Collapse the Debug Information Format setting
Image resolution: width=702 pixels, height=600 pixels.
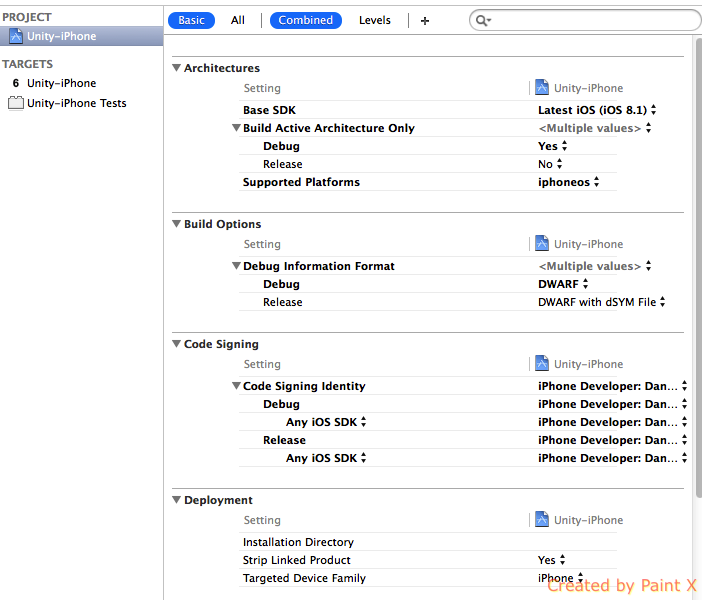[x=236, y=266]
